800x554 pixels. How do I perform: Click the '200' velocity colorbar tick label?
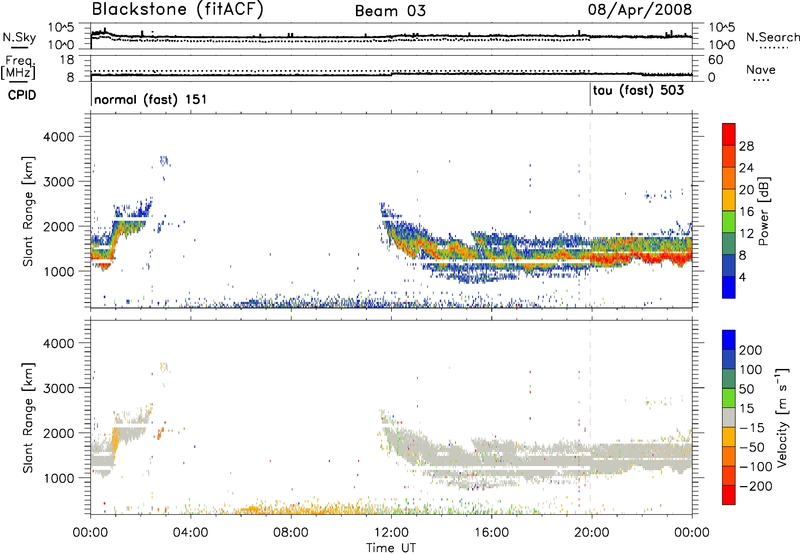point(751,350)
